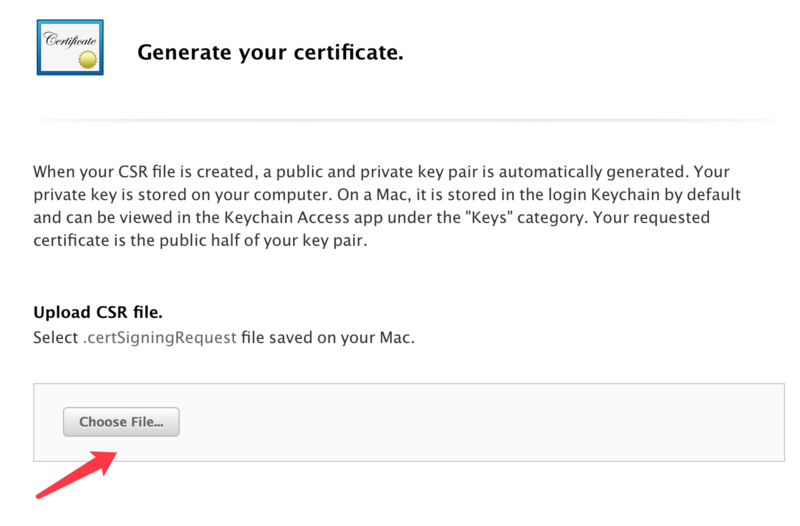Click the text "file saved on your Mac."
The height and width of the screenshot is (526, 800).
click(328, 338)
